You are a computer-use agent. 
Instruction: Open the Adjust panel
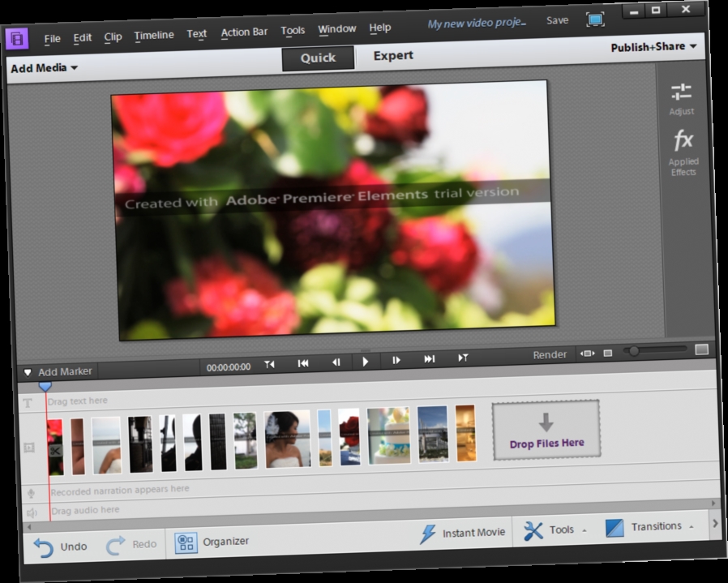(x=681, y=99)
